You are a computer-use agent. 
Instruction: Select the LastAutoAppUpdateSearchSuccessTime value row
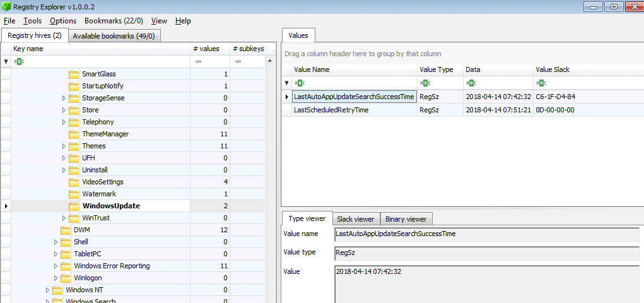click(x=463, y=97)
